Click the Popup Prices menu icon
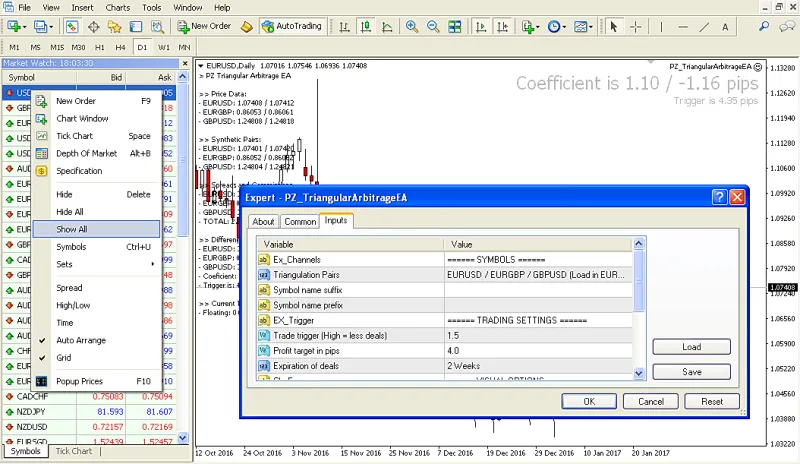The width and height of the screenshot is (800, 464). coord(41,381)
